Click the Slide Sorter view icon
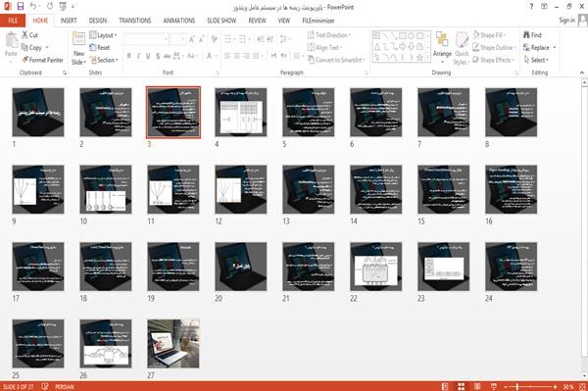Viewport: 588px width, 391px height. pos(462,386)
